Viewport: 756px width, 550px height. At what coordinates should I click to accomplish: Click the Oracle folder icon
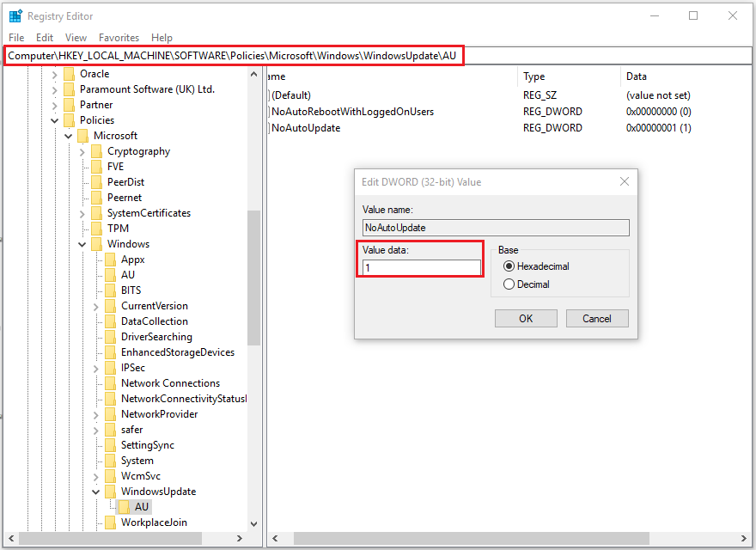pyautogui.click(x=70, y=74)
